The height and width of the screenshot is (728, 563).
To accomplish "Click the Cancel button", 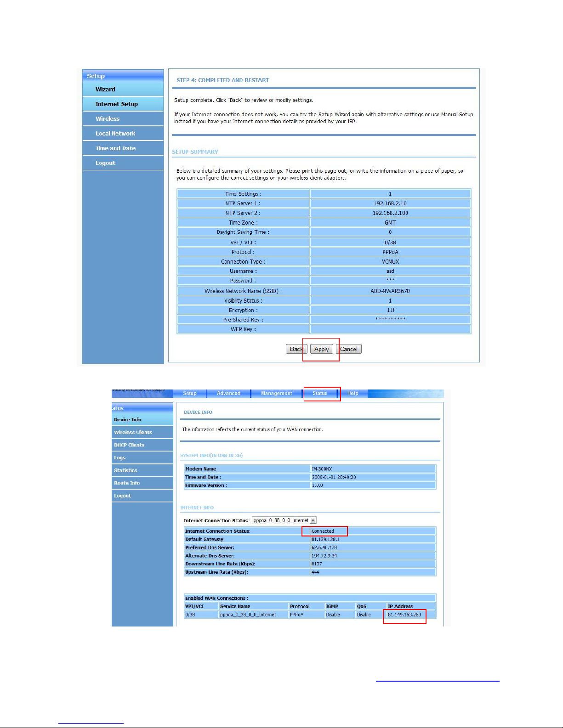I will (349, 349).
